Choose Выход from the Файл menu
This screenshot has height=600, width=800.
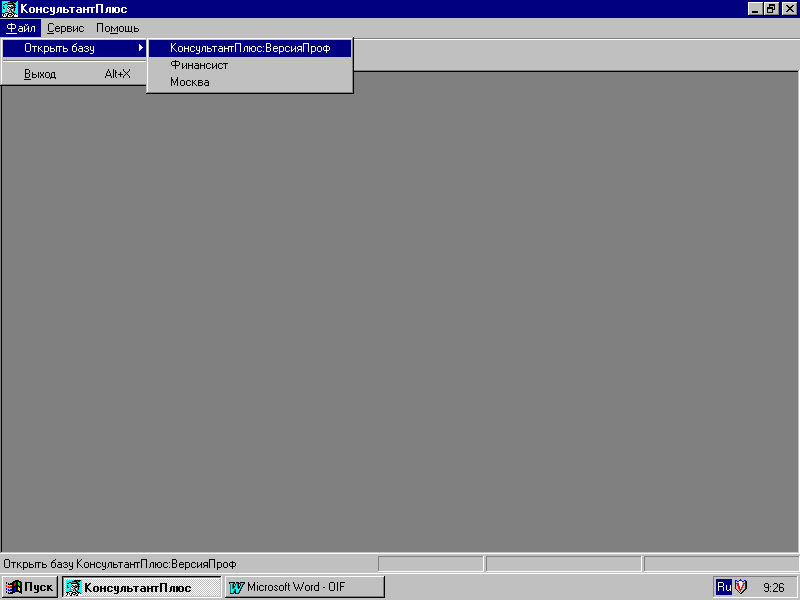[x=74, y=74]
